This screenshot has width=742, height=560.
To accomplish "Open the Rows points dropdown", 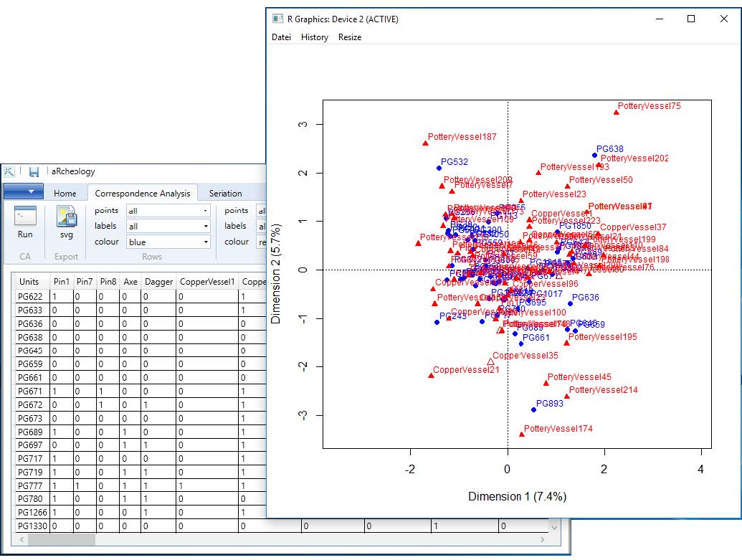I will pyautogui.click(x=168, y=211).
